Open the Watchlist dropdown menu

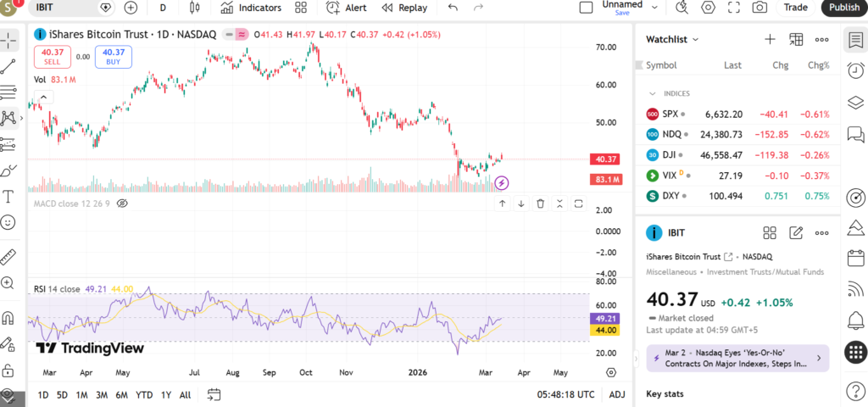pyautogui.click(x=673, y=39)
